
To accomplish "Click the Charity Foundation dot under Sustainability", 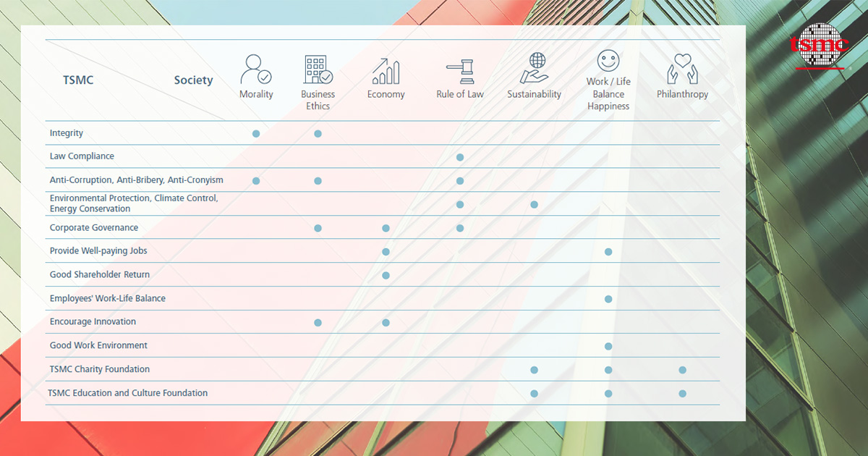I will (535, 370).
